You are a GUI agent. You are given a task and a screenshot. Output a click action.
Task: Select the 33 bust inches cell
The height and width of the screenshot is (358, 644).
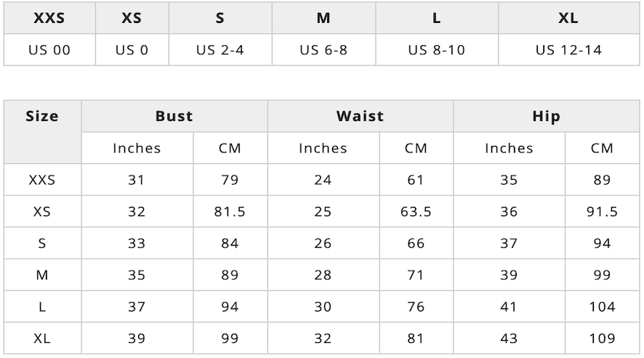tap(137, 243)
